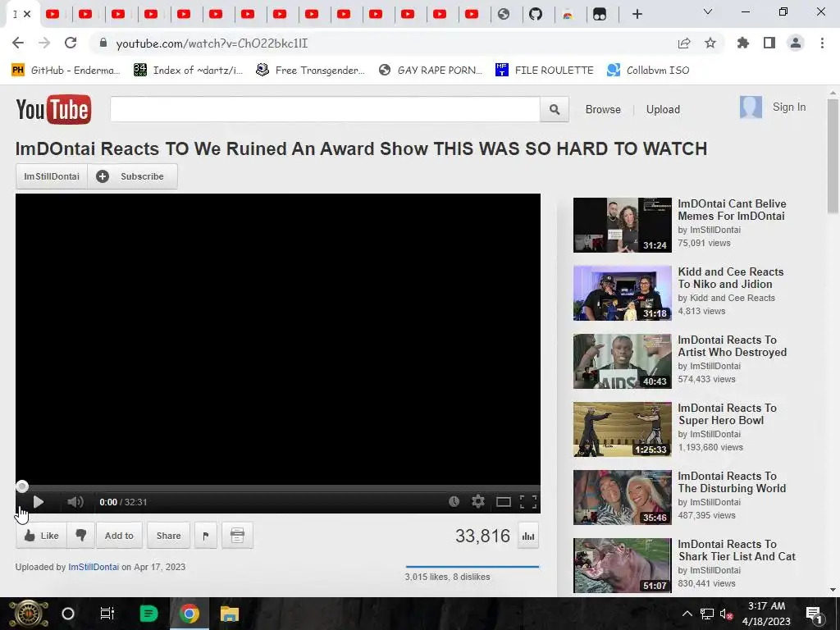Click the blank user avatar icon

751,107
